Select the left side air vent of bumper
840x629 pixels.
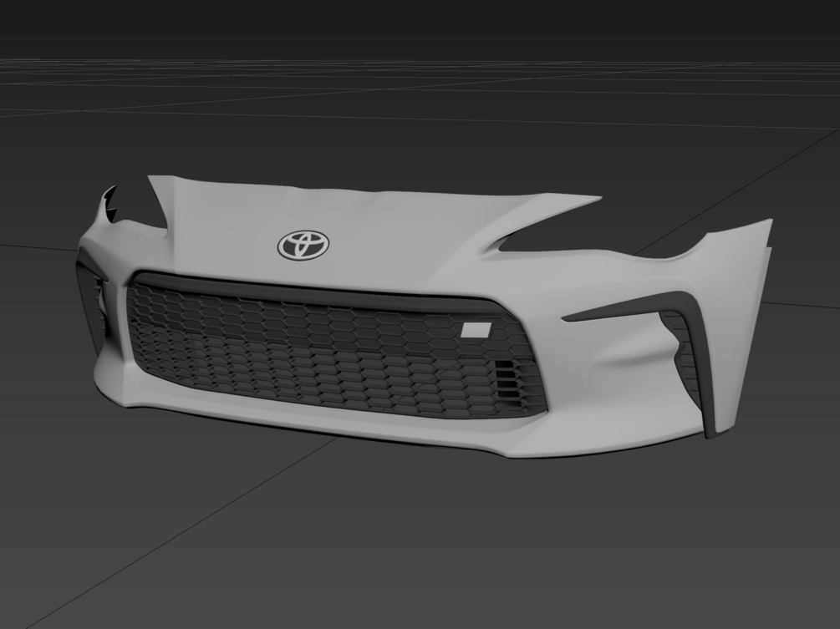point(92,303)
